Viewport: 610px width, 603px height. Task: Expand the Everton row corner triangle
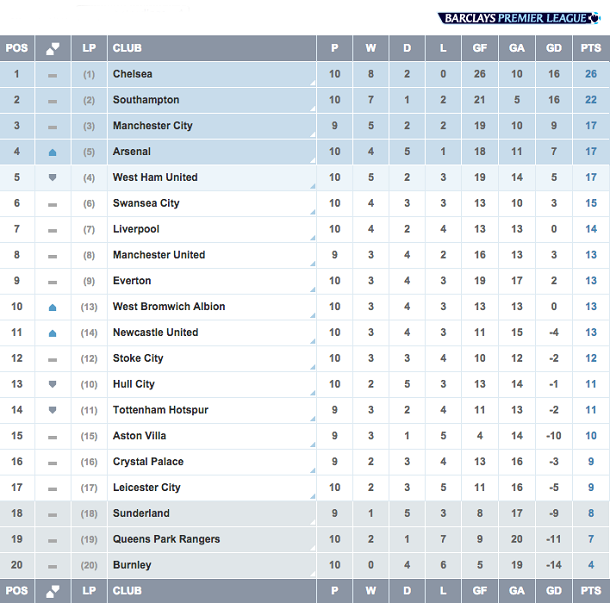click(x=313, y=289)
